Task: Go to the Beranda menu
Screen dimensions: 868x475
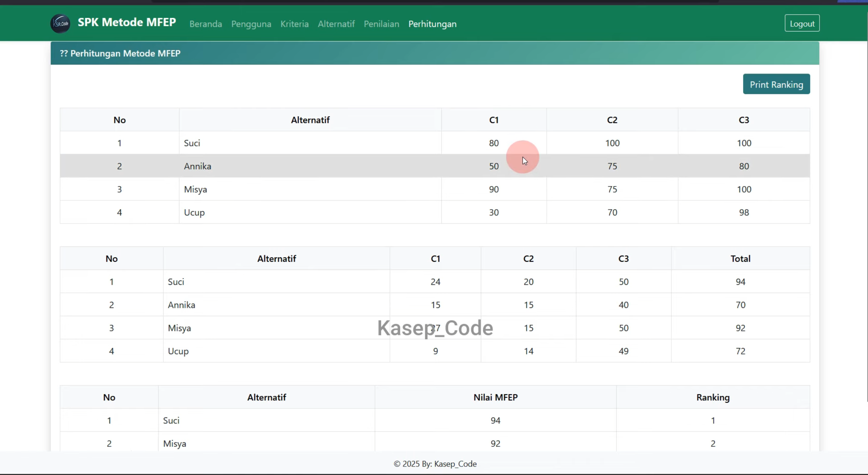Action: click(x=205, y=24)
